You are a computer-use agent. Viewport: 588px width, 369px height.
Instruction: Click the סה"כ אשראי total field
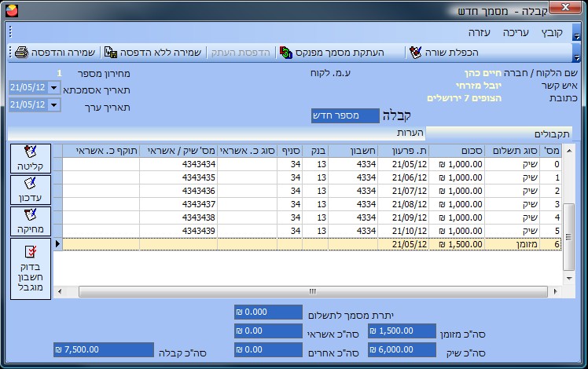[269, 331]
